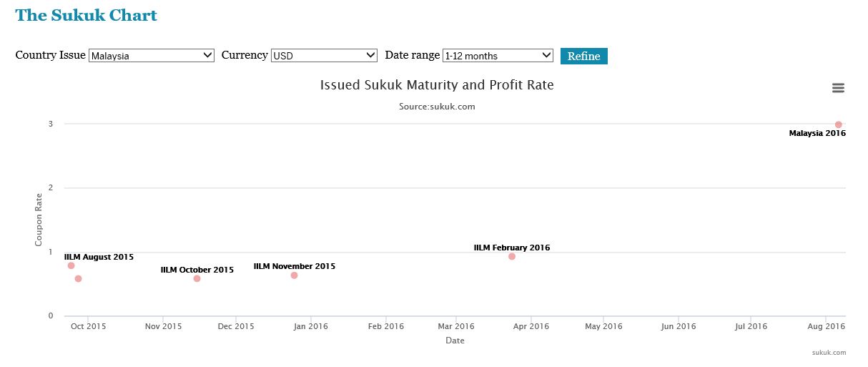Click the IILM February 2016 data point
Viewport: 868px width, 367px height.
(x=512, y=256)
